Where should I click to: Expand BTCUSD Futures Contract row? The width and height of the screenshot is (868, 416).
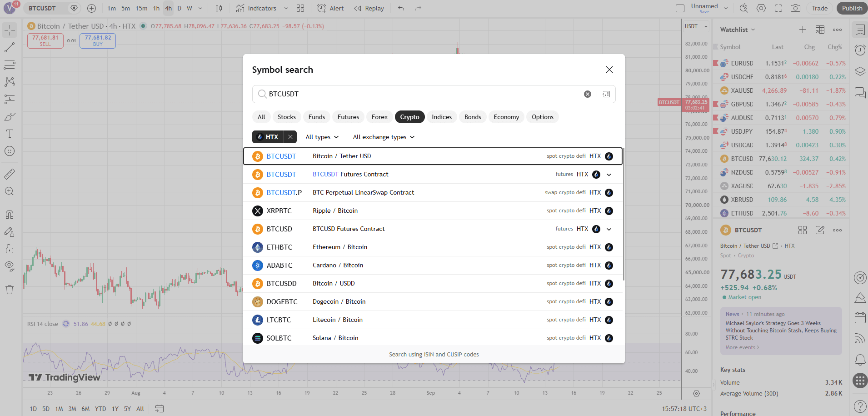609,229
